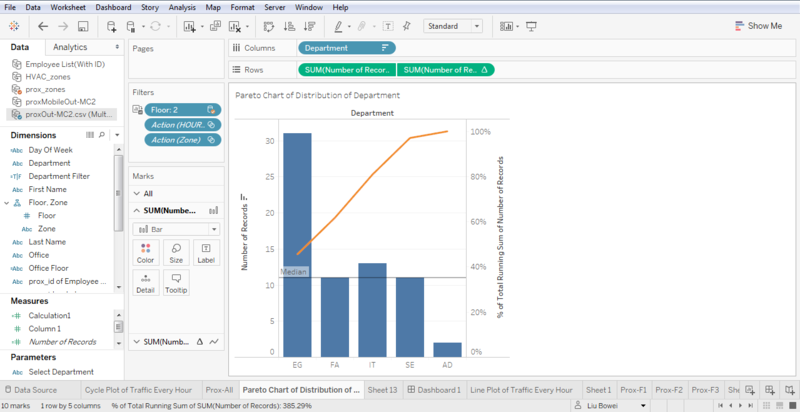Collapse the first SUM(Numbe... bar marks section
800x412 pixels.
[x=136, y=211]
